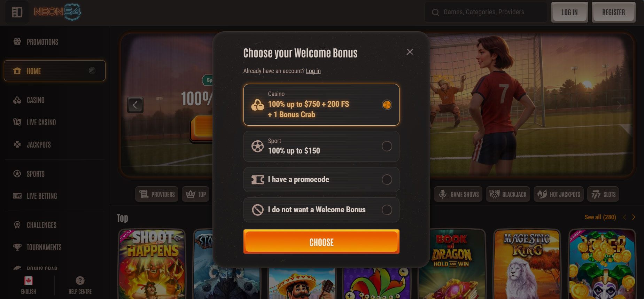Open the Jackpots clover icon
Screen dimensions: 644x299
pos(17,144)
